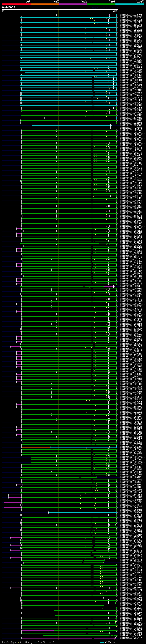Select hit label UniRef100_A9TLL0
Image resolution: width=146 pixels, height=644 pixels.
tap(131, 100)
